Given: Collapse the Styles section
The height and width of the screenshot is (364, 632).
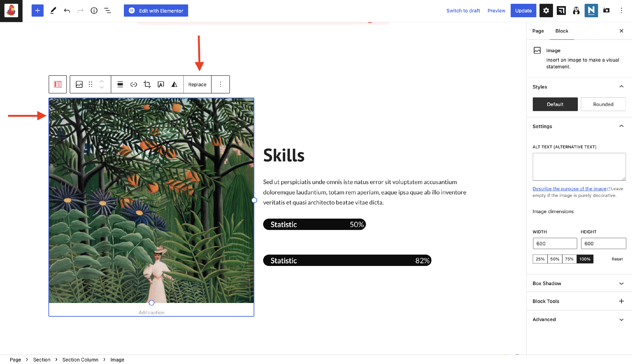Looking at the screenshot, I should 621,87.
